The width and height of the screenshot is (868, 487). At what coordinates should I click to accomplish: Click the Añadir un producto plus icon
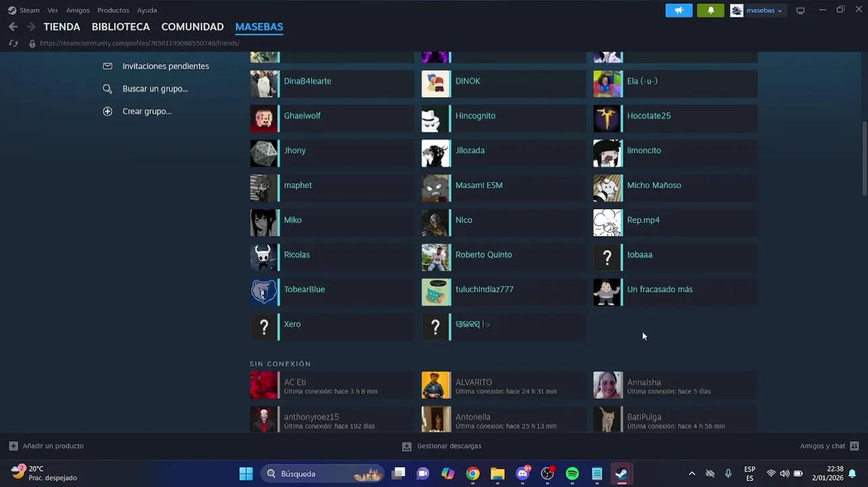[x=13, y=446]
